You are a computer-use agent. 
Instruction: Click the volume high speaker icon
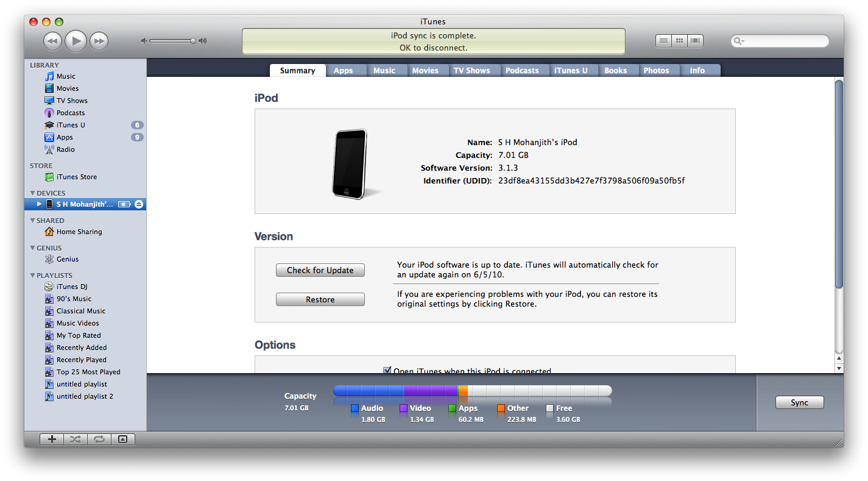[x=203, y=41]
